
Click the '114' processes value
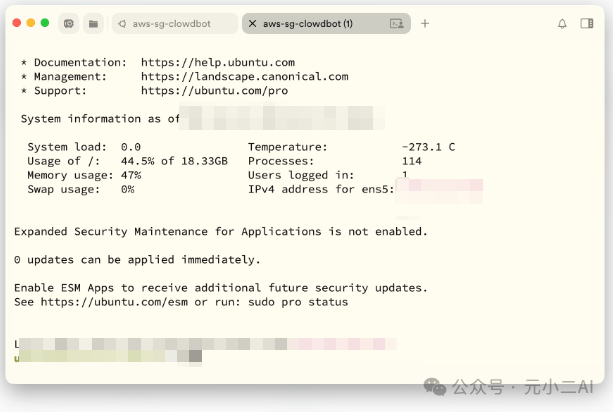pyautogui.click(x=412, y=161)
